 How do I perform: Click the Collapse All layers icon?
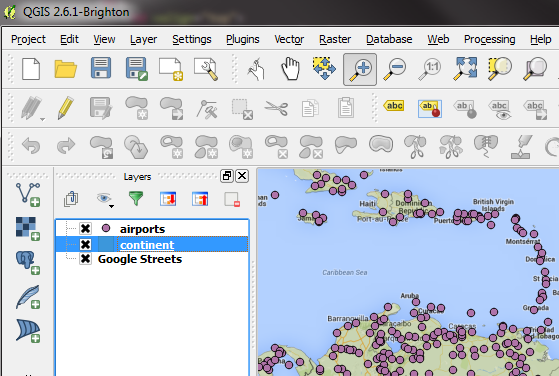click(x=200, y=199)
